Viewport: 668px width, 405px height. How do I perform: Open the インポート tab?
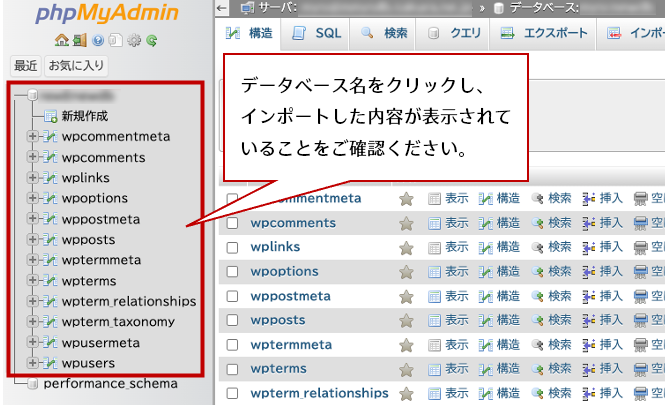tap(632, 33)
